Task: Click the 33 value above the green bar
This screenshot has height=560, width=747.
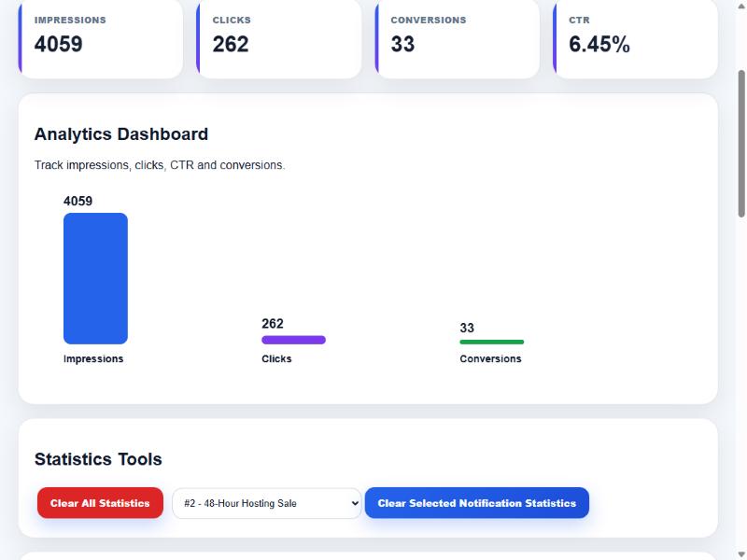Action: click(467, 328)
